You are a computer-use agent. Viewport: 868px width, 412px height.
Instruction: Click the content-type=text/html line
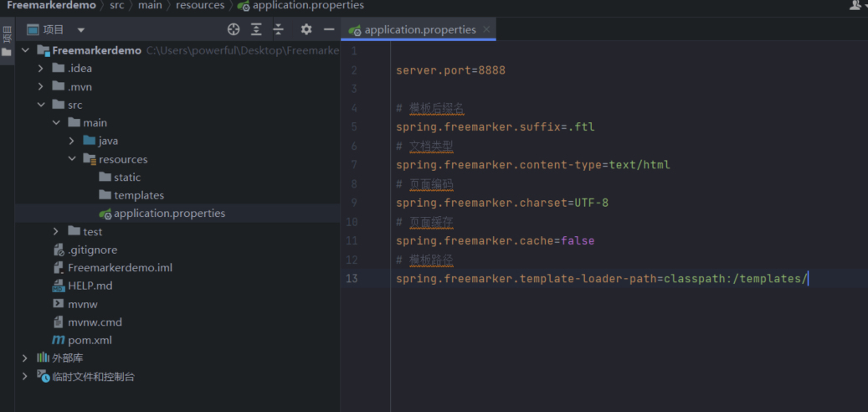(x=533, y=164)
